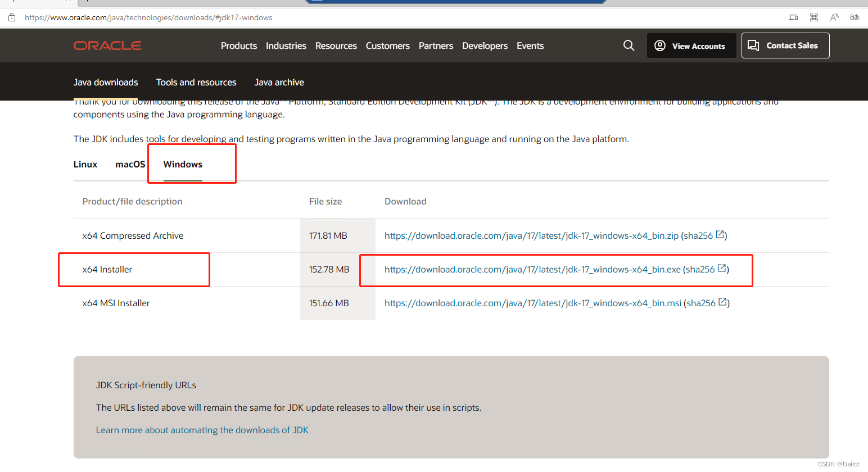Image resolution: width=868 pixels, height=472 pixels.
Task: Open the site search magnifier icon
Action: point(629,46)
